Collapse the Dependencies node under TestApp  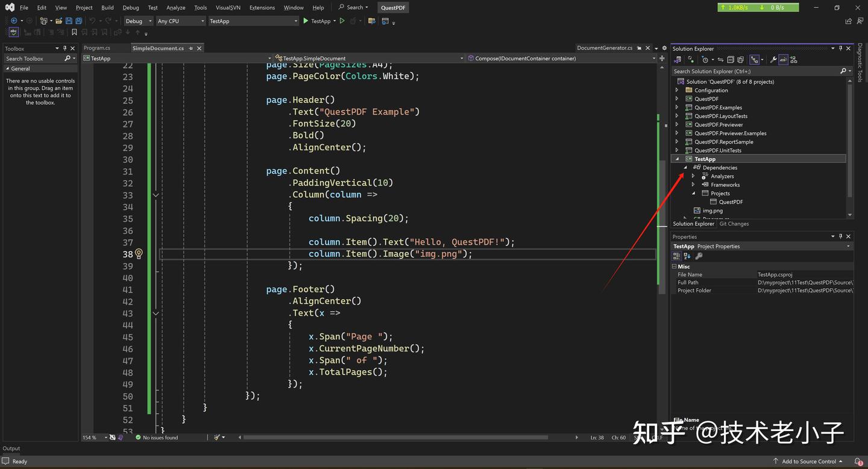tap(685, 167)
